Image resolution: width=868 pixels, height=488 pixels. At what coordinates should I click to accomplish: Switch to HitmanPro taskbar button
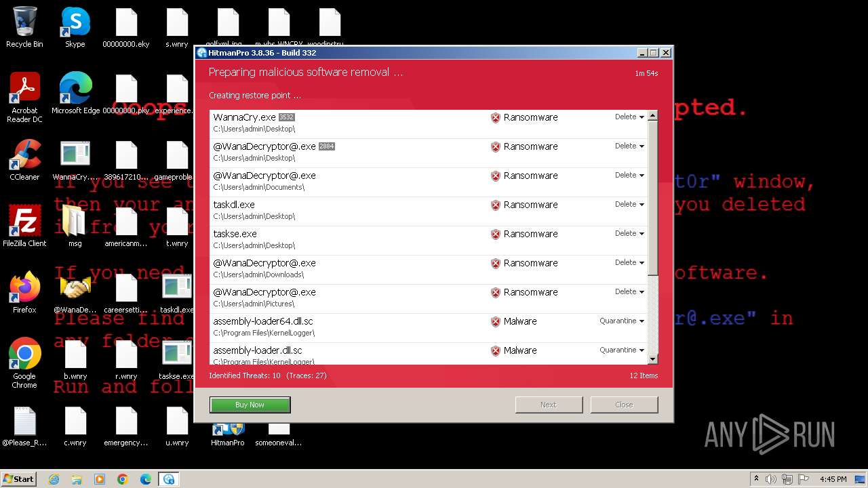pos(169,479)
